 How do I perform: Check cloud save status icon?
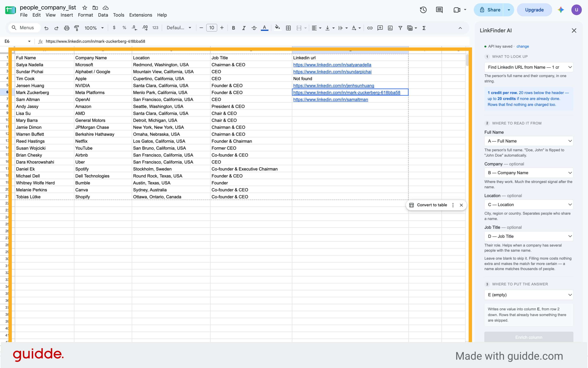coord(106,8)
